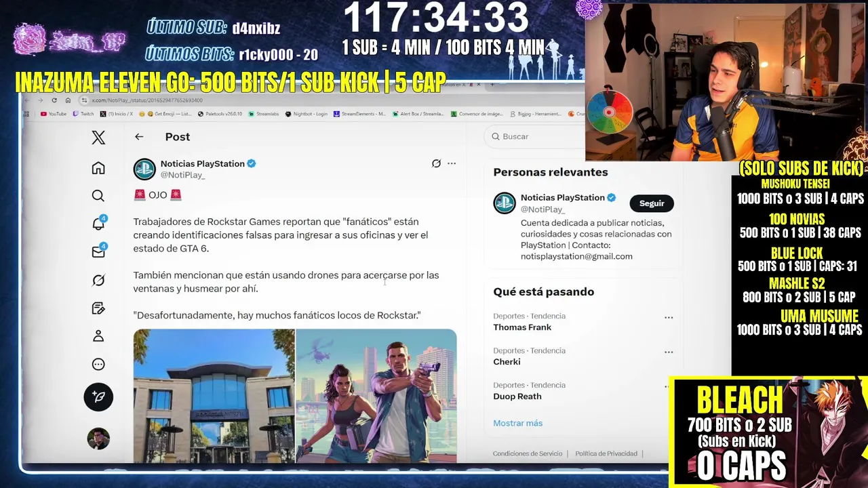868x488 pixels.
Task: Open Condiciones de Servicio link
Action: 528,453
